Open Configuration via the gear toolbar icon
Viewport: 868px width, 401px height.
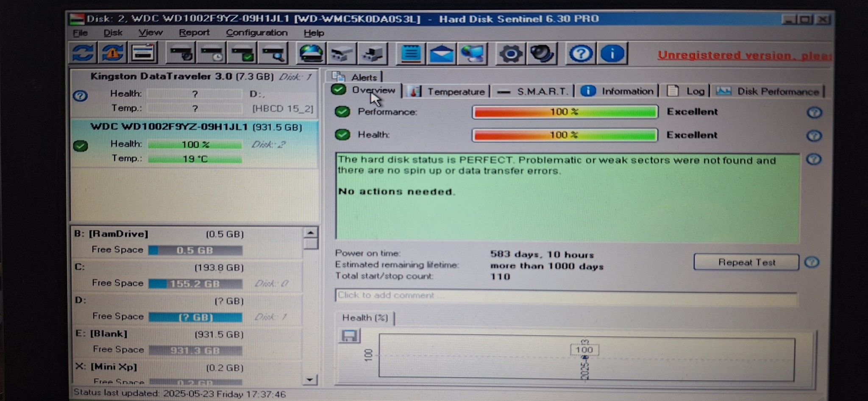(510, 54)
